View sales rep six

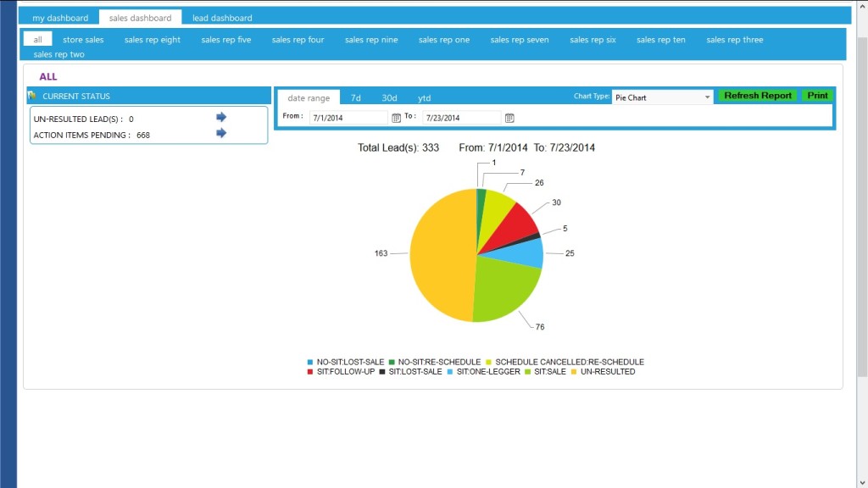pos(593,39)
